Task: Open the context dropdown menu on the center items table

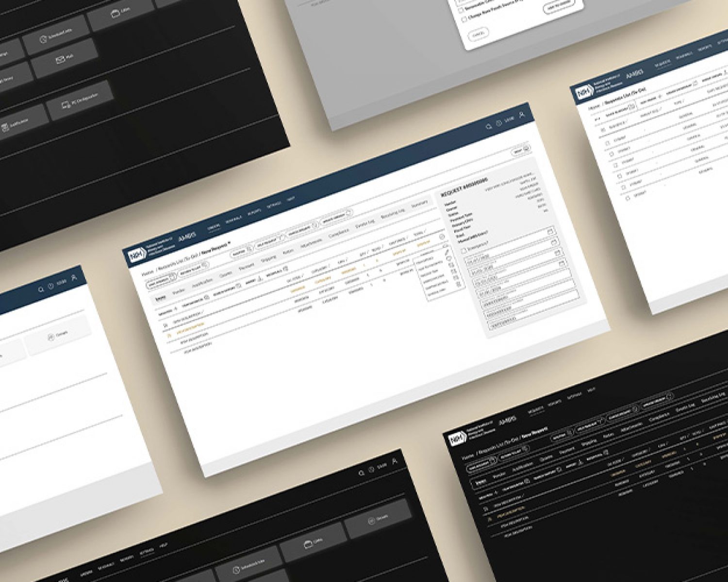Action: pos(442,237)
